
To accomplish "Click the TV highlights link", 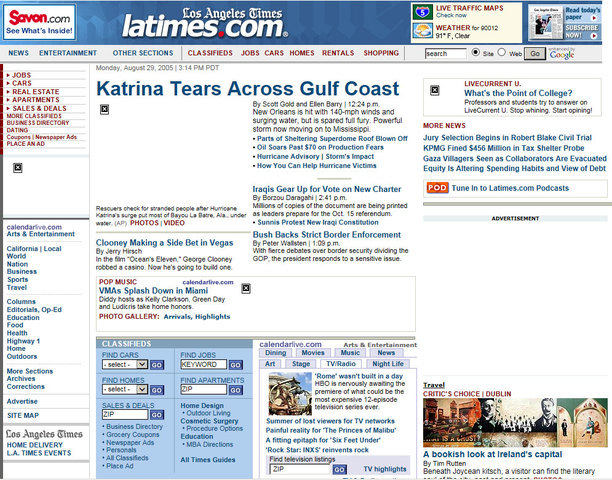I will (385, 469).
